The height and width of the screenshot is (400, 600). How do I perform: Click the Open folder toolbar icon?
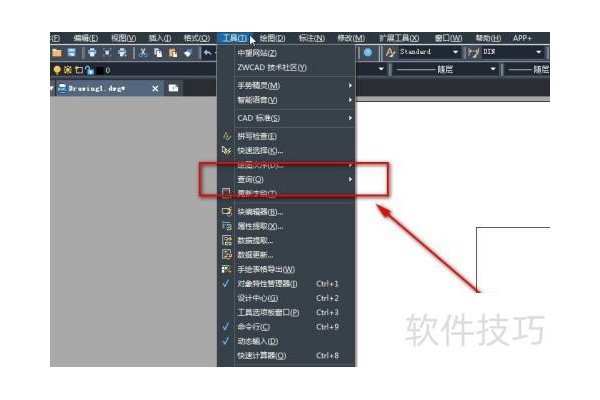(x=57, y=52)
